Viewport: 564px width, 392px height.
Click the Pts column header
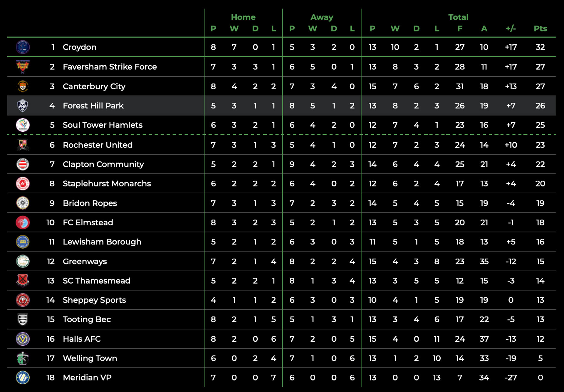(540, 29)
